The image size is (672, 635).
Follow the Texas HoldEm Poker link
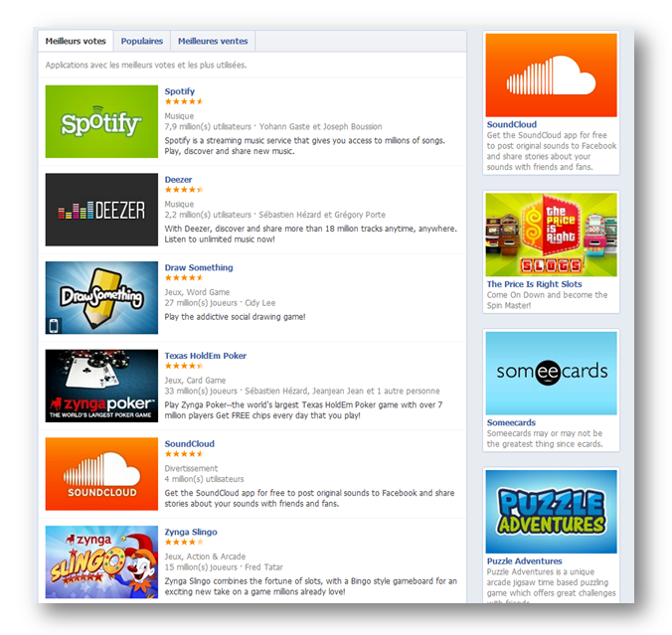coord(206,356)
